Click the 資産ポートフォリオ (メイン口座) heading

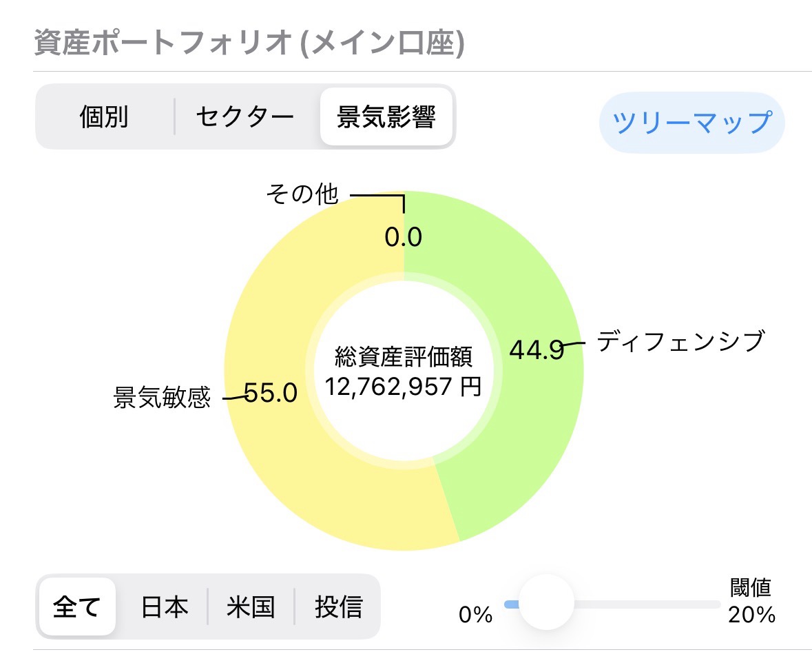249,43
